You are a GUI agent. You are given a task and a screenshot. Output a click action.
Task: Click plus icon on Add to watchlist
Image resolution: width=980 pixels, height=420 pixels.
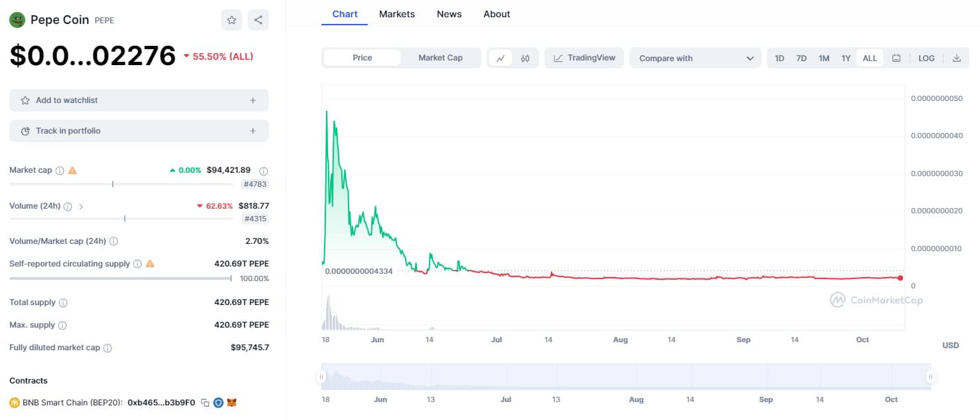pyautogui.click(x=253, y=100)
